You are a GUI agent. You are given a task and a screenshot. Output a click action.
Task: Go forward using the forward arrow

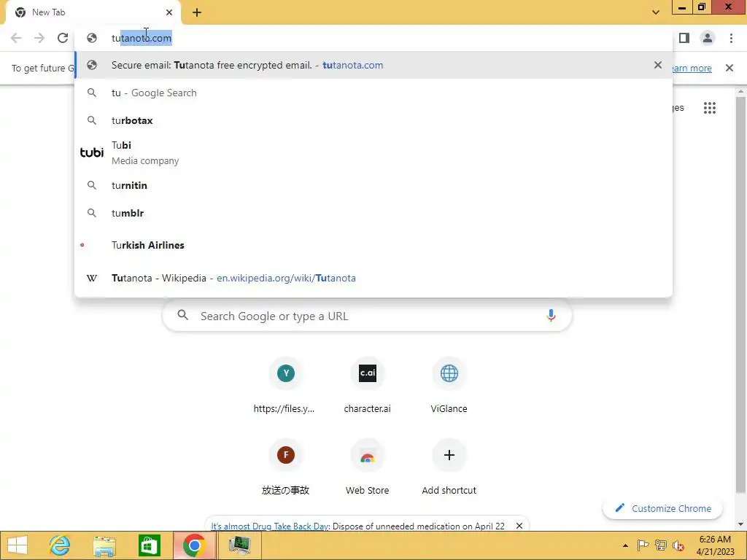tap(39, 38)
